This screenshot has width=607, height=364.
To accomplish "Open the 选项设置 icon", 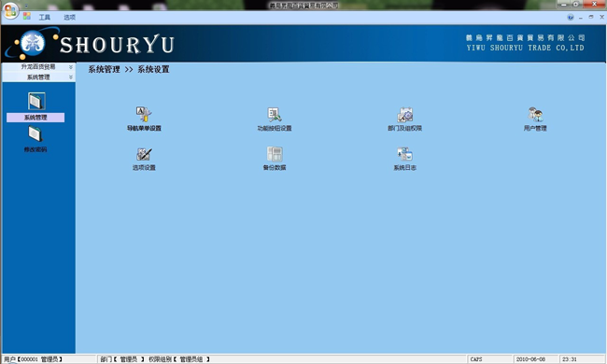I will (x=144, y=154).
